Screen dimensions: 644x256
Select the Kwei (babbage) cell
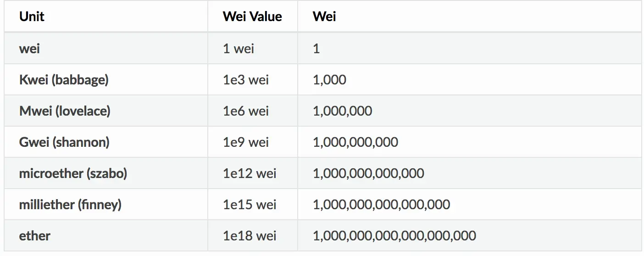click(x=64, y=80)
